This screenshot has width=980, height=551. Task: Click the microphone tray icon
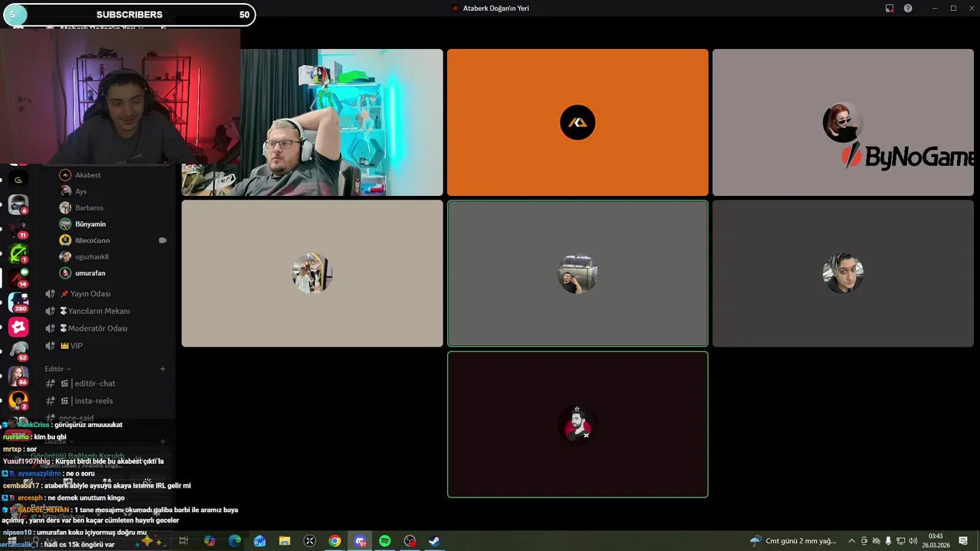[888, 541]
